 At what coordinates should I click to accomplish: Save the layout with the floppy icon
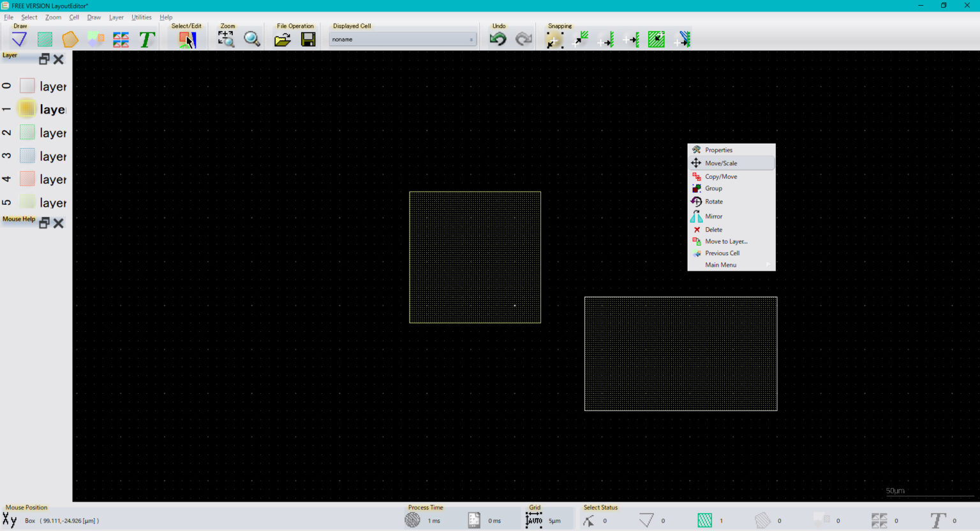308,40
